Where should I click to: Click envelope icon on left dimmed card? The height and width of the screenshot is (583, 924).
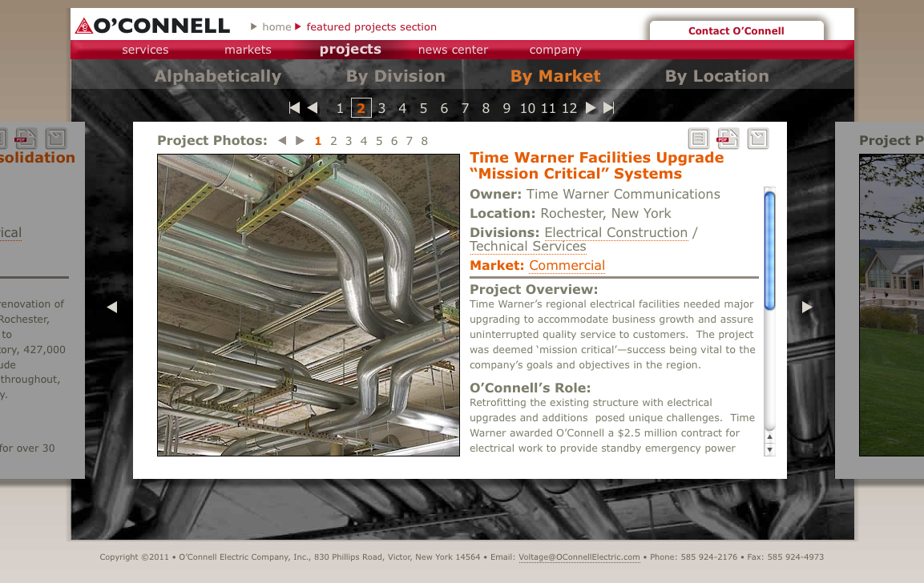pos(56,139)
